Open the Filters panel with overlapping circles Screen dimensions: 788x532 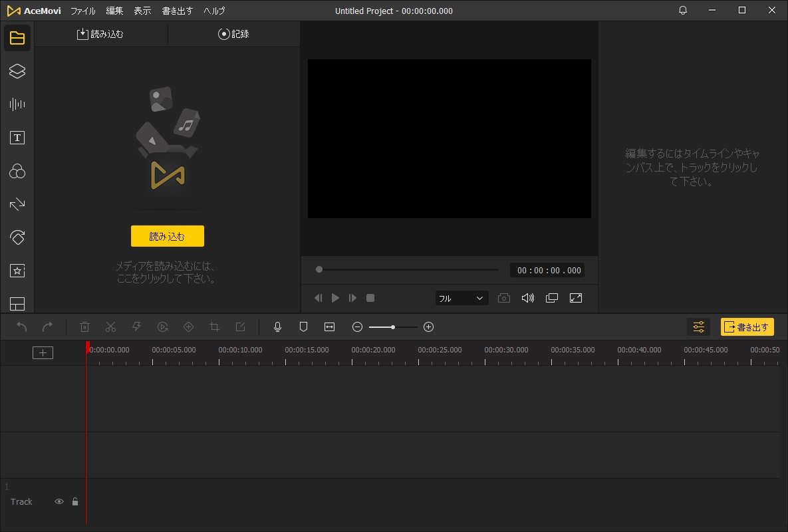pyautogui.click(x=17, y=172)
